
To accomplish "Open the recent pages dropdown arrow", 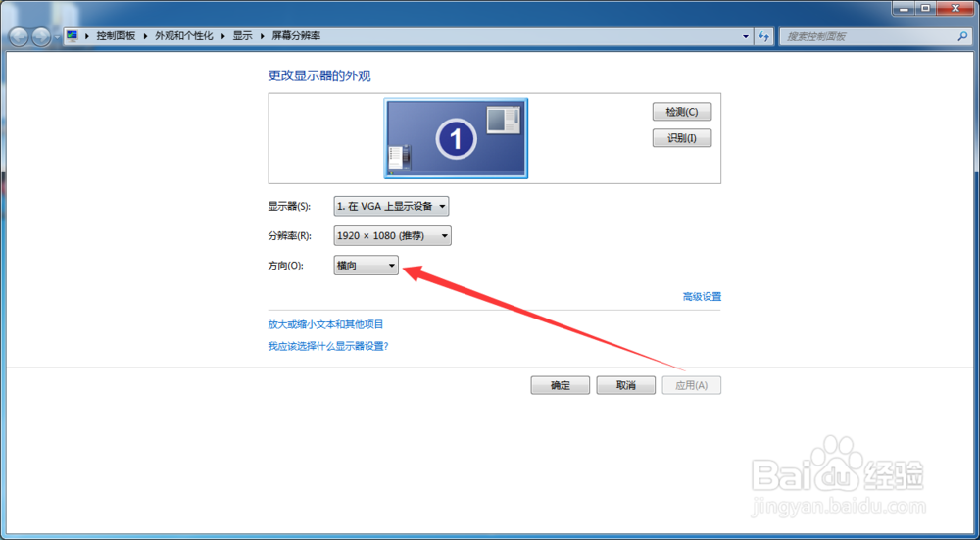I will [57, 37].
